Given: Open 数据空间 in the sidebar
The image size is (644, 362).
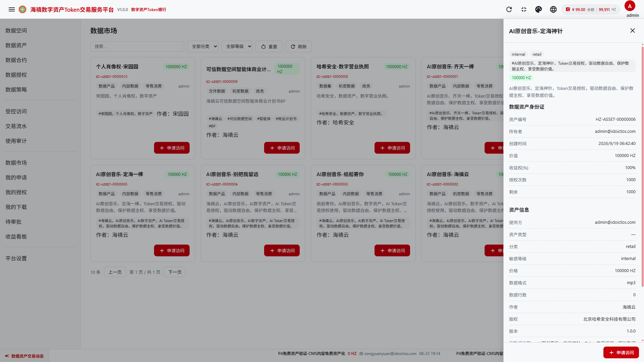Looking at the screenshot, I should tap(16, 31).
